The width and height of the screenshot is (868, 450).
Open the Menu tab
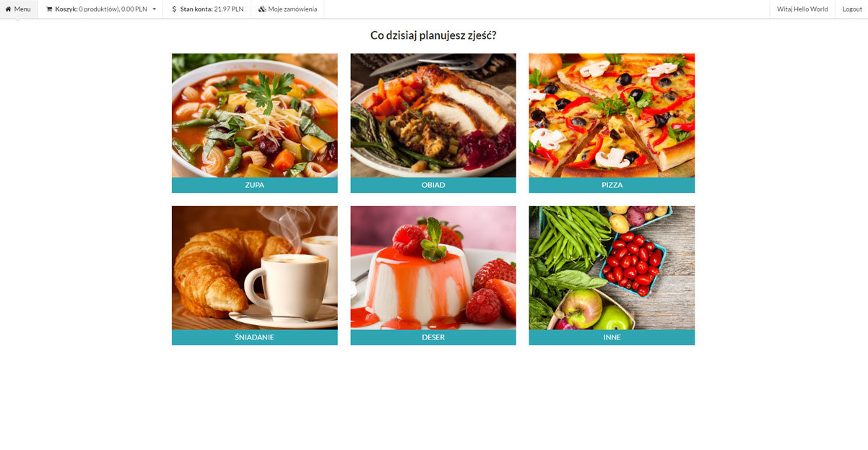point(19,9)
